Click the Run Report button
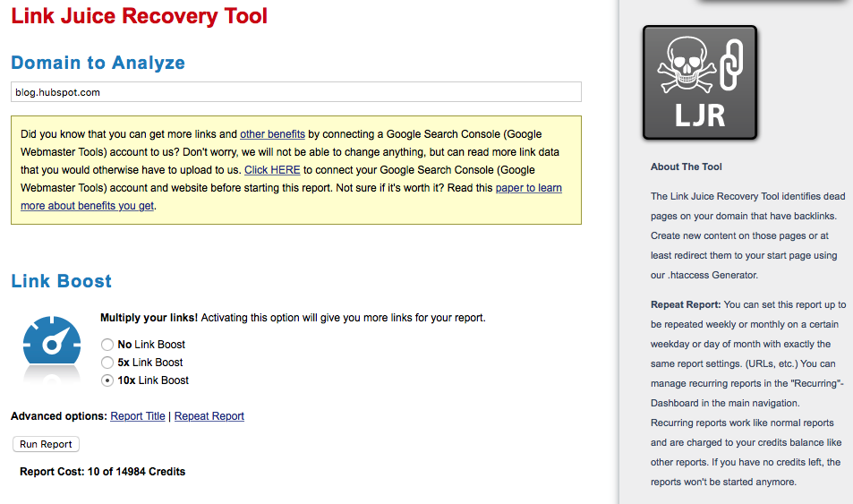Screen dimensions: 853x504 tap(47, 444)
